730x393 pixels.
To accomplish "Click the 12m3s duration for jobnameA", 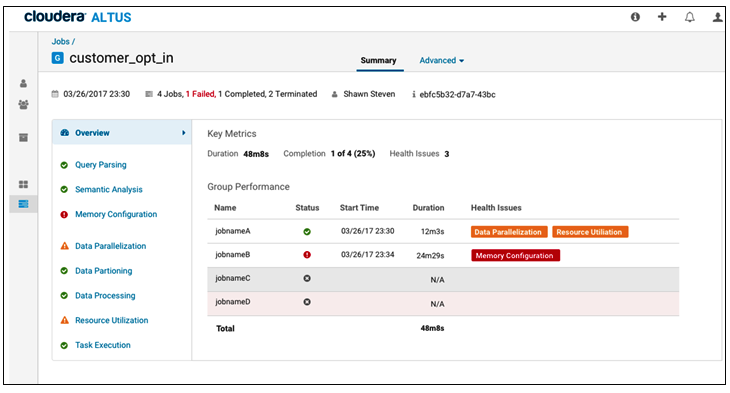I will click(432, 231).
